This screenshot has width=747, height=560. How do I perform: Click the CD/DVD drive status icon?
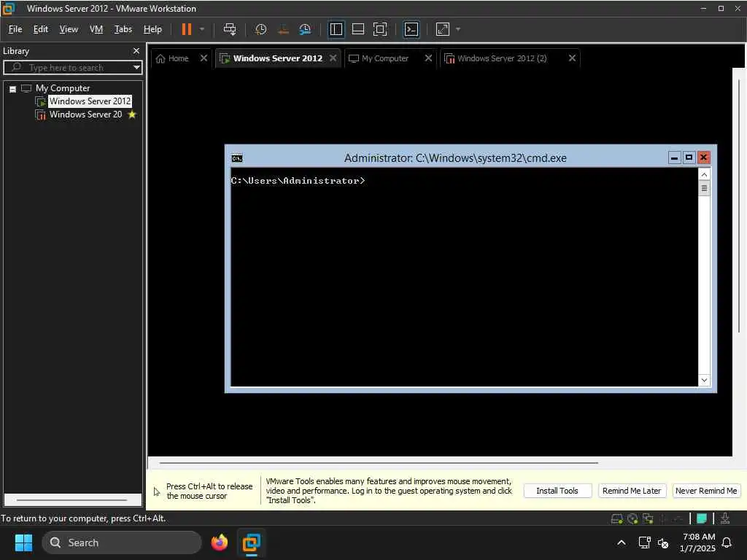(x=632, y=518)
